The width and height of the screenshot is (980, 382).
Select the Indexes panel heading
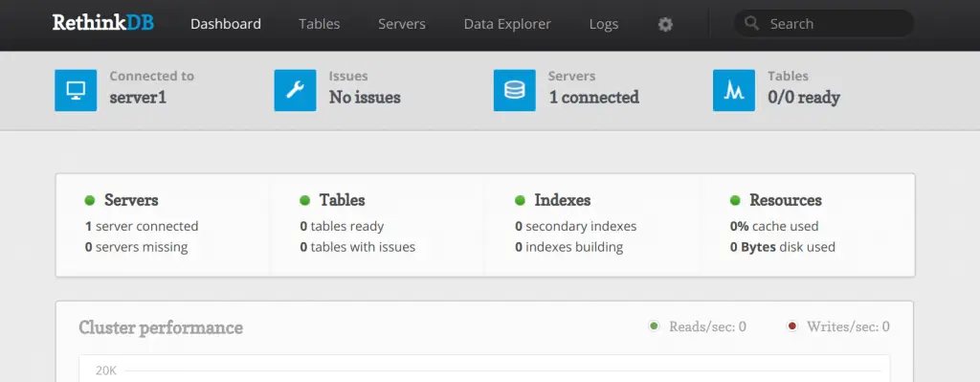[x=563, y=200]
